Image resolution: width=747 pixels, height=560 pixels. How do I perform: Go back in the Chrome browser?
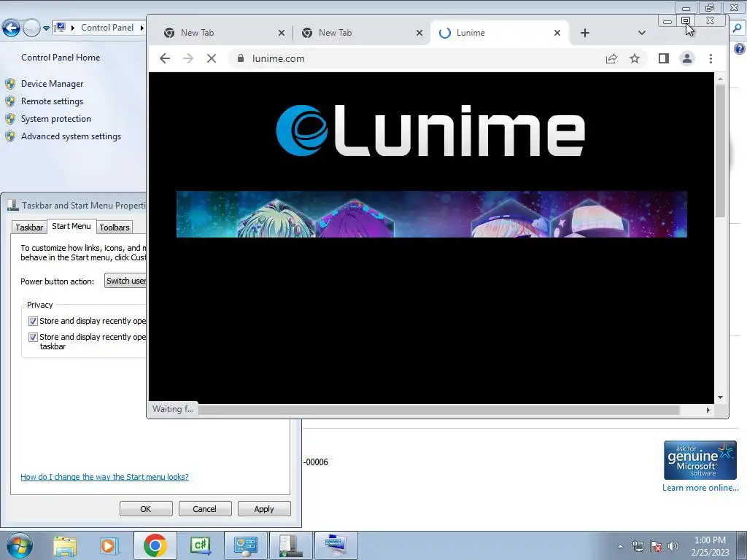point(165,58)
